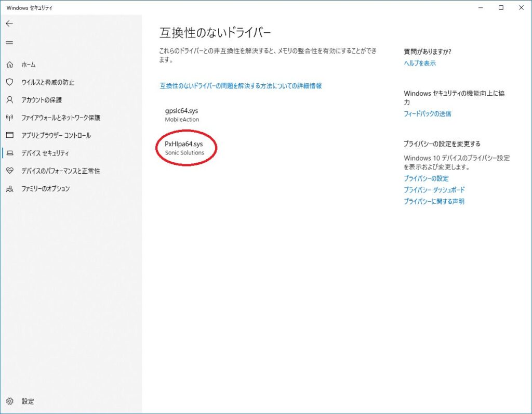Select the family options people icon
This screenshot has width=532, height=414.
(x=10, y=188)
